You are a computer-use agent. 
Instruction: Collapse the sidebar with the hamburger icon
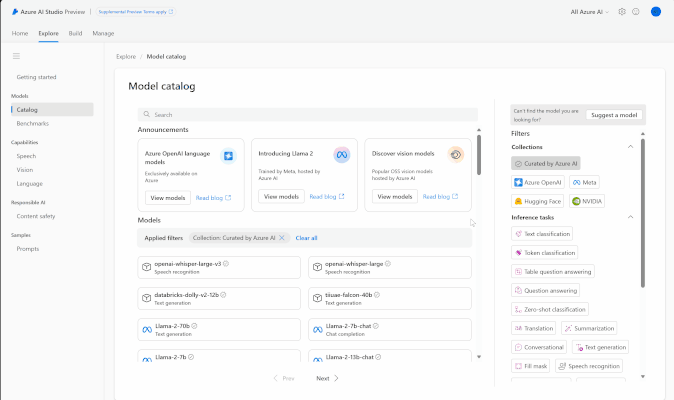click(16, 56)
